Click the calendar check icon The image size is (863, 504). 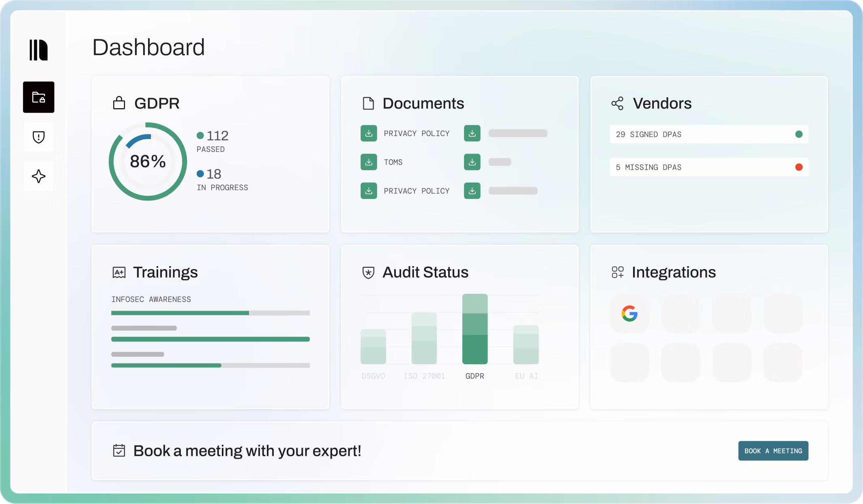(x=119, y=451)
